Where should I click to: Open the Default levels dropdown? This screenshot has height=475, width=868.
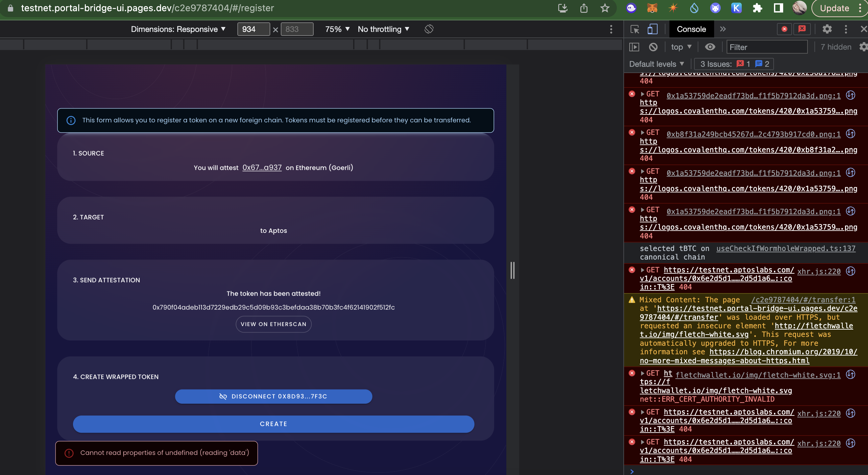point(656,64)
